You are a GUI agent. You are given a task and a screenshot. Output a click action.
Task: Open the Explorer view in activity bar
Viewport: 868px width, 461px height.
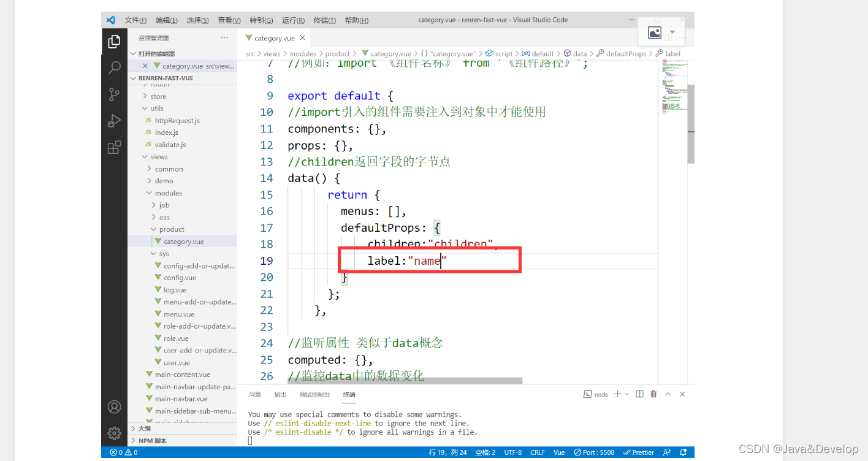pos(114,42)
